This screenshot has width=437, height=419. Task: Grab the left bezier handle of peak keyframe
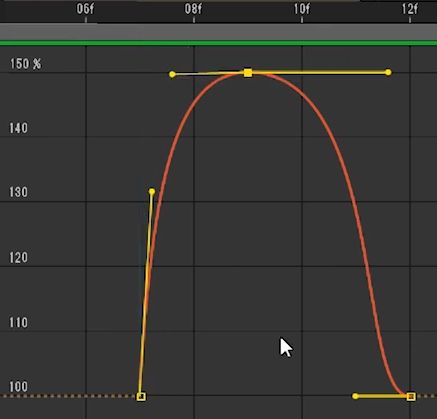coord(172,74)
